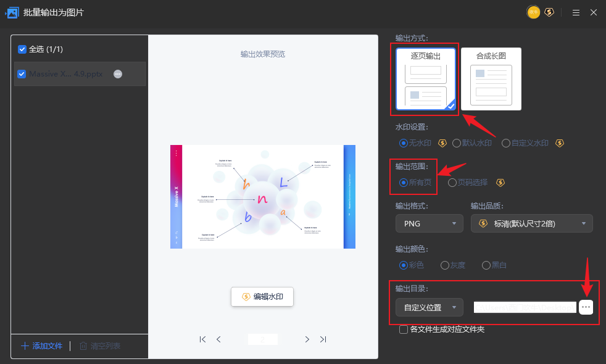
Task: Uncheck the 全选 select-all checkbox
Action: coord(23,48)
